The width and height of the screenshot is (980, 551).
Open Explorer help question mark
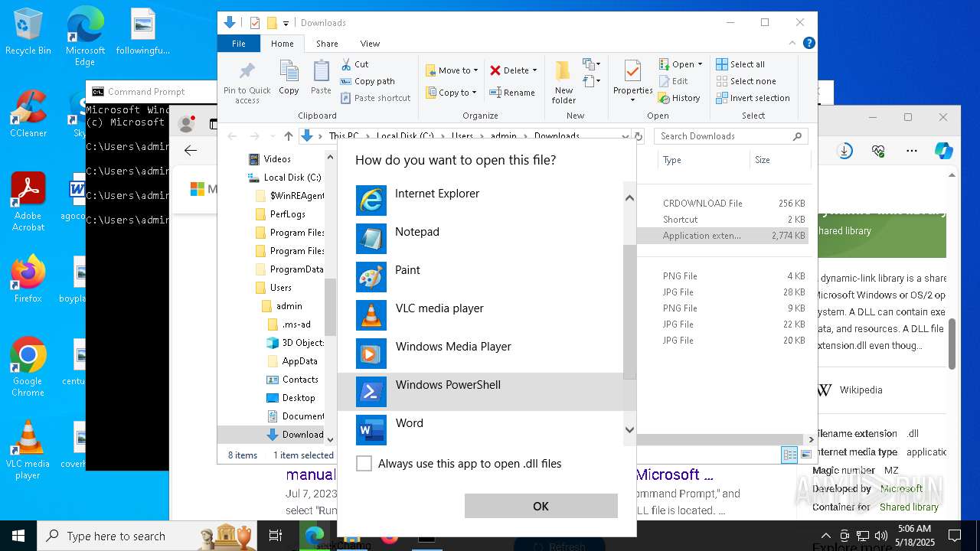click(x=808, y=44)
